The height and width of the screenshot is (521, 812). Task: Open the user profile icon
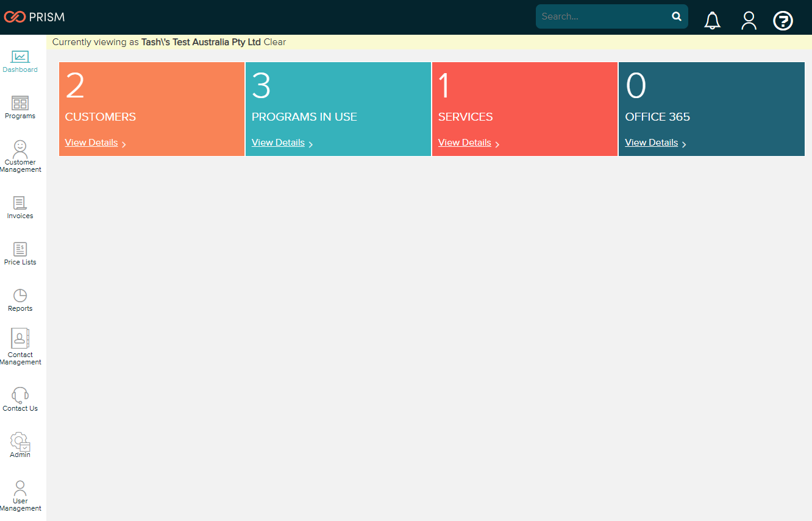click(x=749, y=21)
